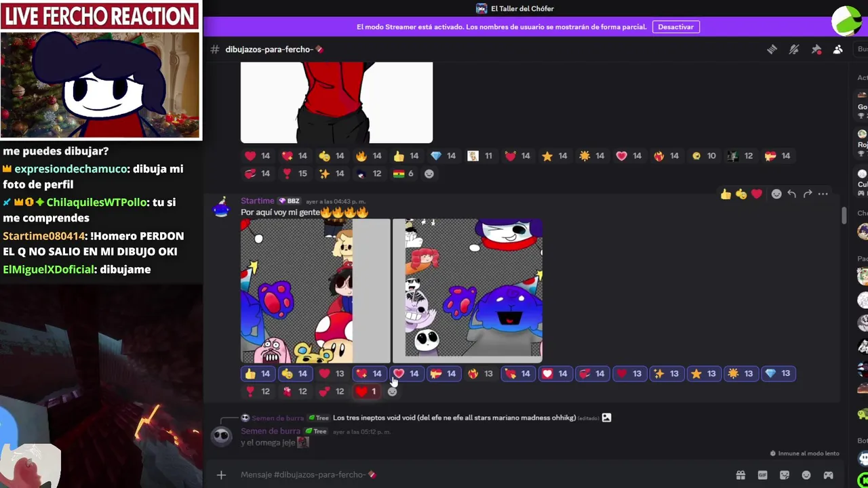This screenshot has width=868, height=488.
Task: Click the Startime username
Action: pyautogui.click(x=258, y=201)
